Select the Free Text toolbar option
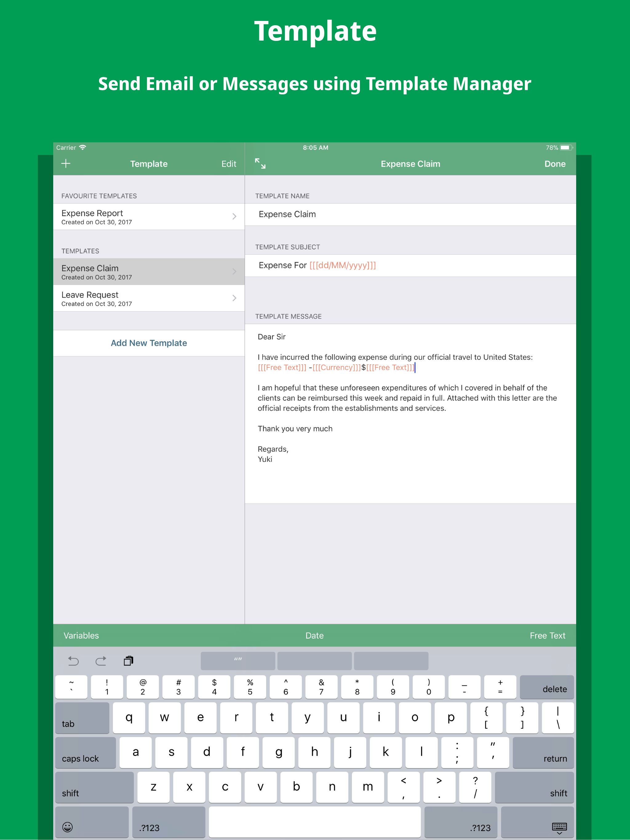The width and height of the screenshot is (630, 840). pos(548,635)
